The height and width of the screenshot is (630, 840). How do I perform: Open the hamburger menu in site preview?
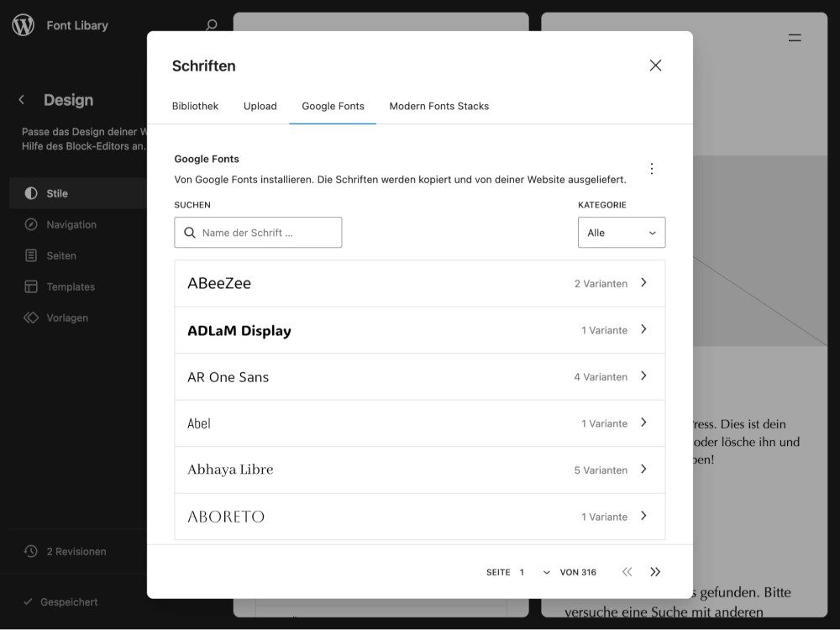[794, 38]
